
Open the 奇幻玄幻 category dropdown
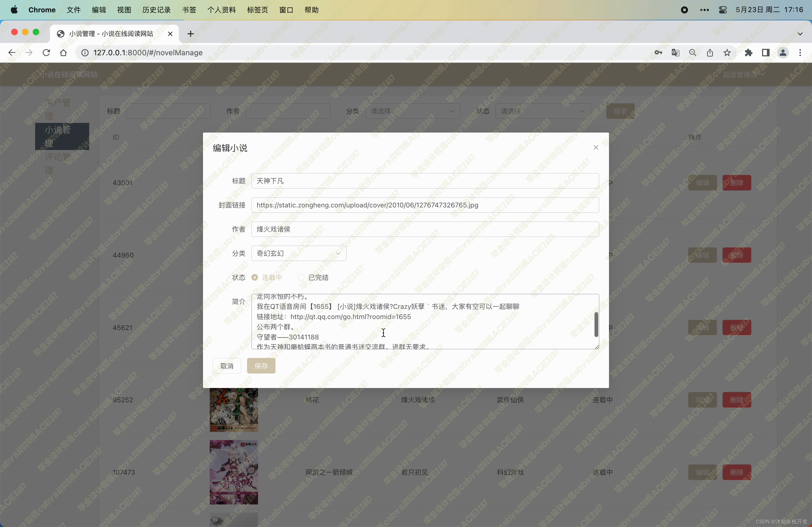299,253
